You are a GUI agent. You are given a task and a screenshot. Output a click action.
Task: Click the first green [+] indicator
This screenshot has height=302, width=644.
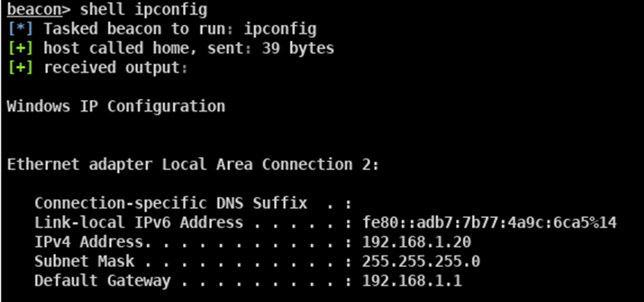pyautogui.click(x=20, y=49)
